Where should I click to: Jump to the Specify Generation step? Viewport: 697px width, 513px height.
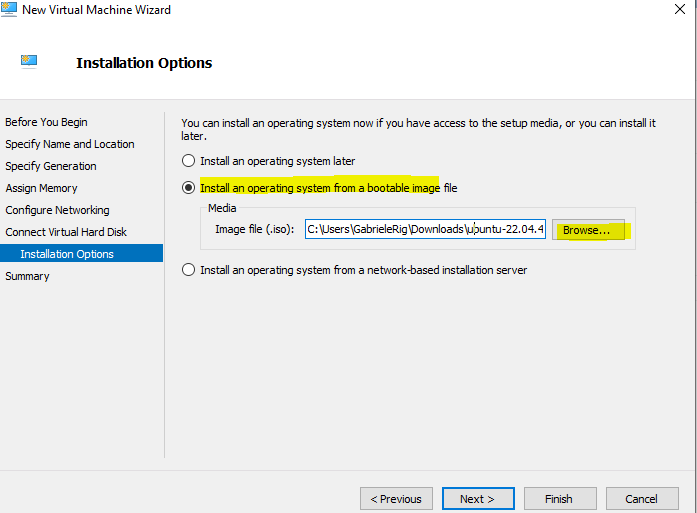51,166
